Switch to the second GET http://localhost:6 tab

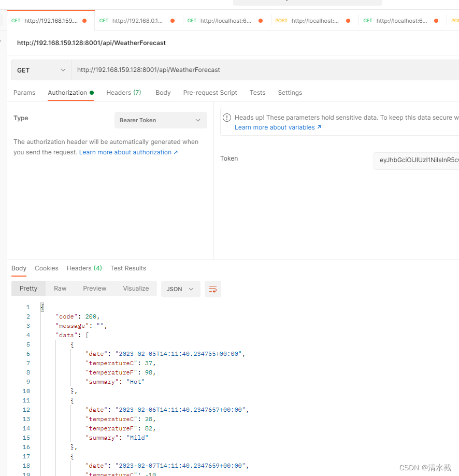click(403, 21)
